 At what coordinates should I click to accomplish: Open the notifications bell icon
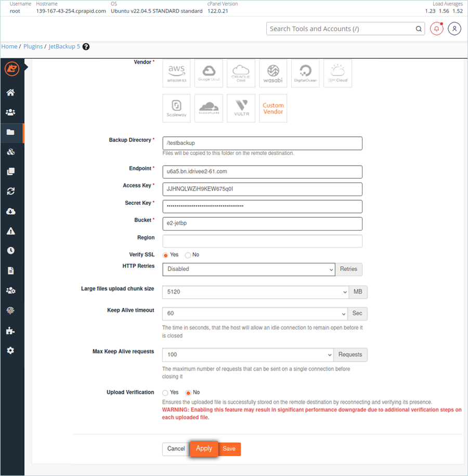point(436,29)
